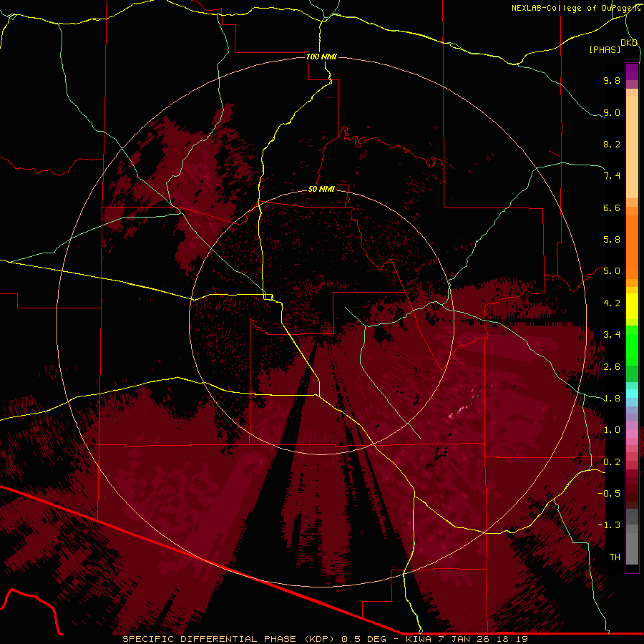
Task: Click the 2.6 legend value
Action: pyautogui.click(x=612, y=367)
